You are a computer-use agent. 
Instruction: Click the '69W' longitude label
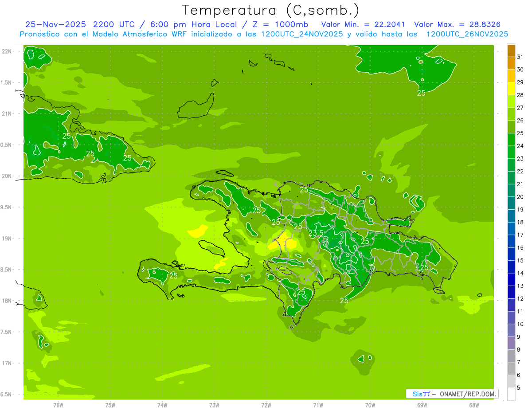click(x=422, y=405)
